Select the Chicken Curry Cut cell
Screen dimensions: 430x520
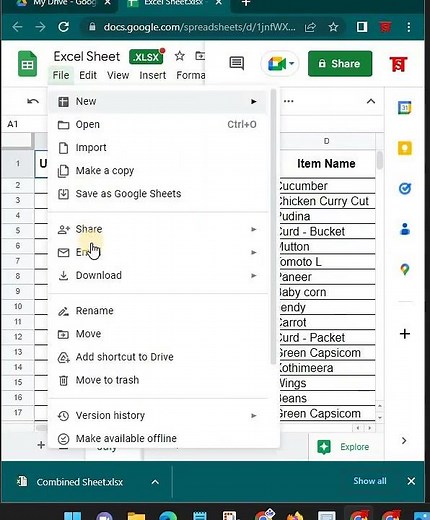[327, 201]
